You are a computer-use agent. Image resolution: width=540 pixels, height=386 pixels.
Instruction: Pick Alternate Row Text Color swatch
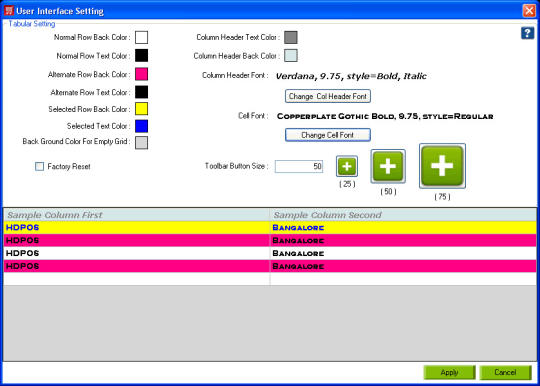pyautogui.click(x=142, y=92)
